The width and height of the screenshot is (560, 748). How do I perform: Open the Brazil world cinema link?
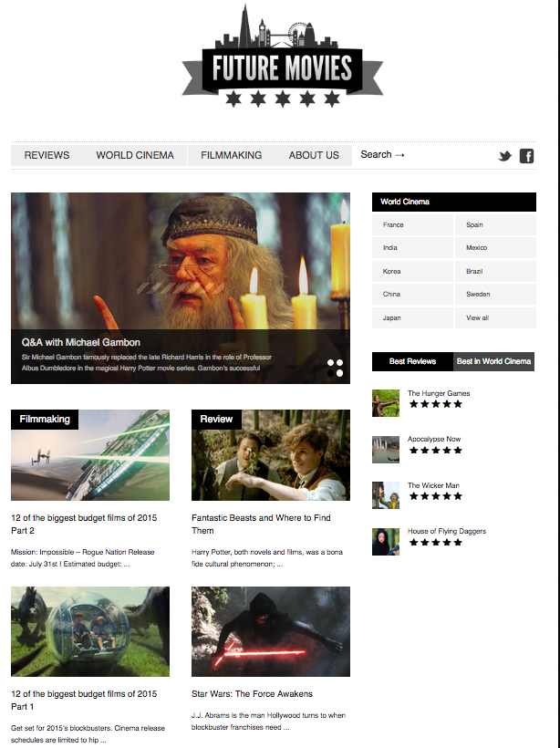495,271
